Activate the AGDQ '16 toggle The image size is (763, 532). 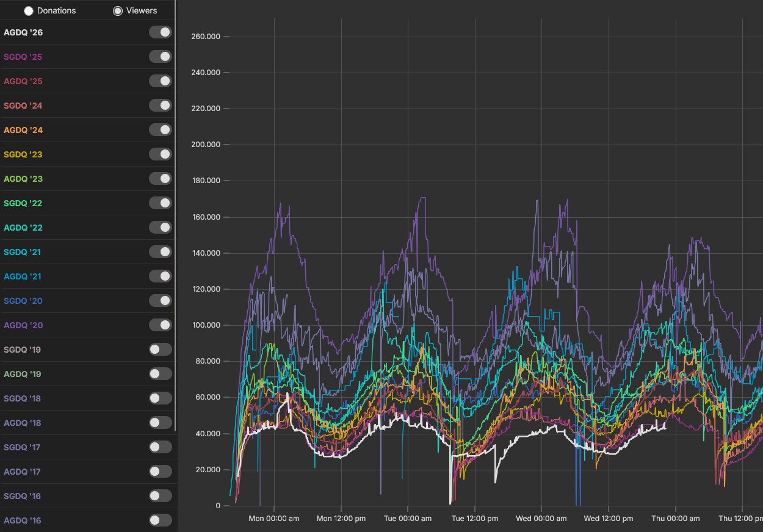[x=161, y=520]
